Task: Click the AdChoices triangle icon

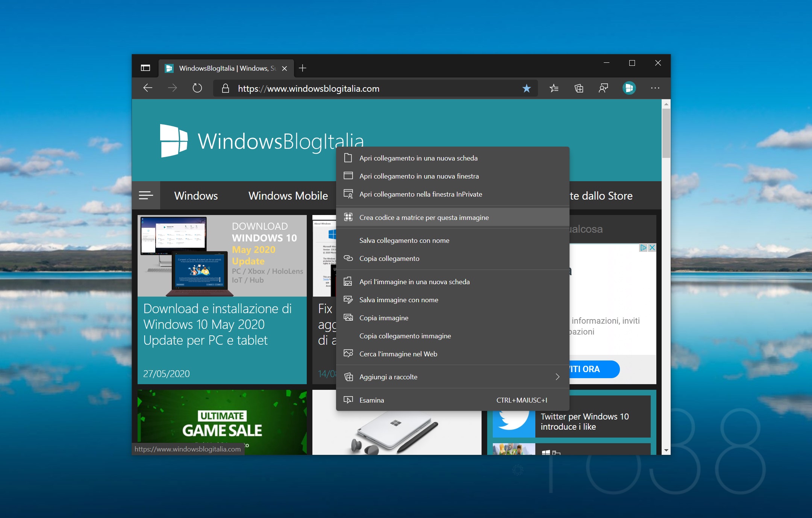Action: point(644,248)
